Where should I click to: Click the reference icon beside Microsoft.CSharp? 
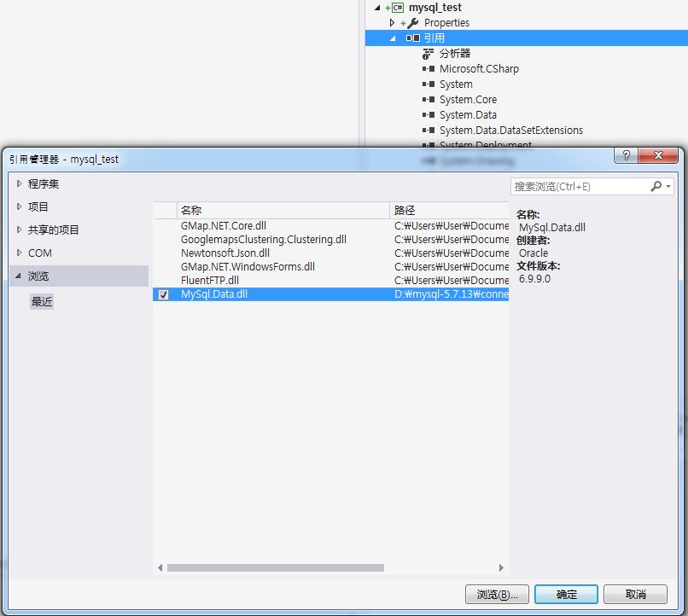coord(429,69)
